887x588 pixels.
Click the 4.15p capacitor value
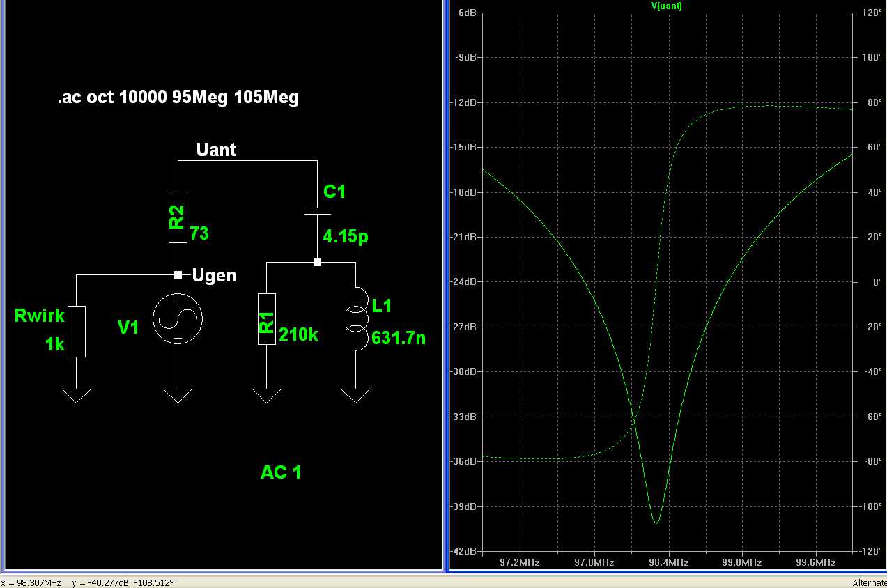(x=346, y=237)
